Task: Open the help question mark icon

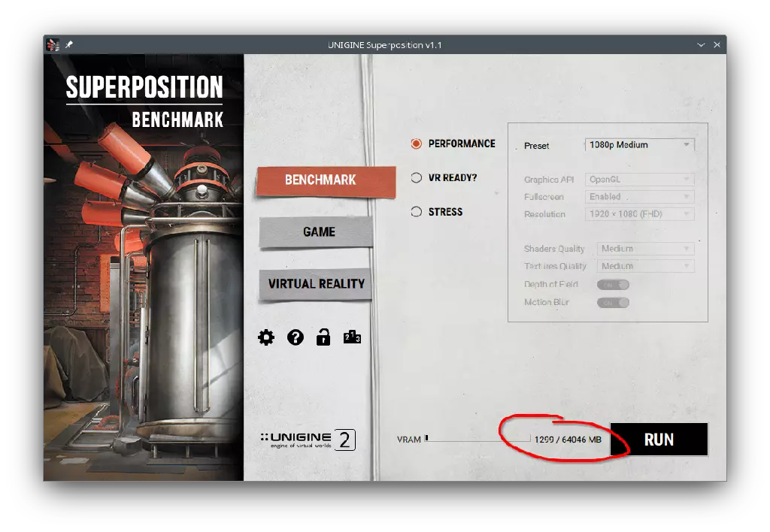Action: 295,337
